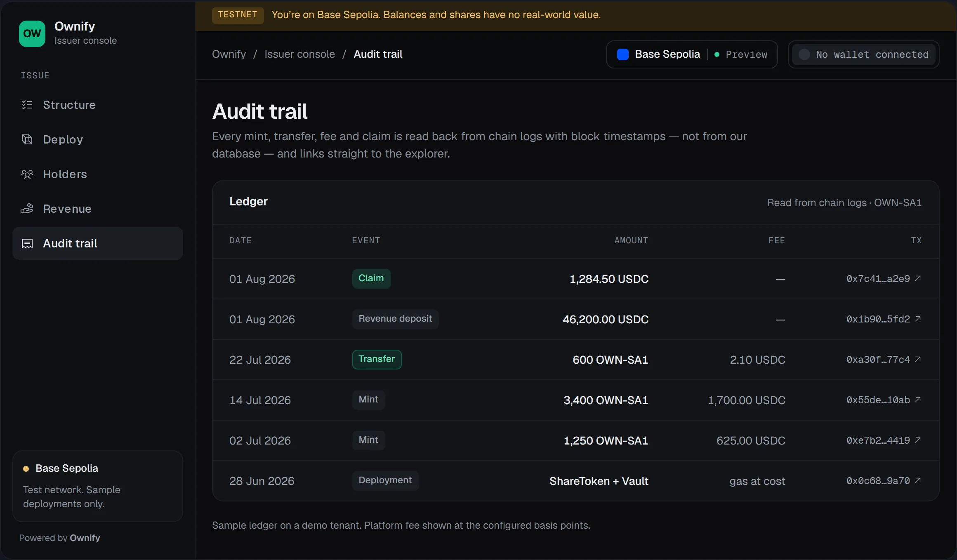Click Read from chain logs · OWN-SA1 label
Image resolution: width=957 pixels, height=560 pixels.
[x=844, y=202]
